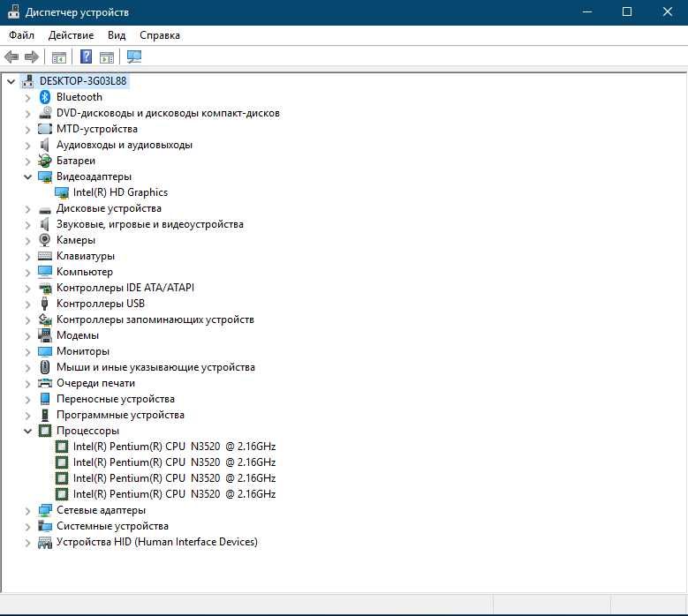Open the Файл menu

click(x=21, y=35)
